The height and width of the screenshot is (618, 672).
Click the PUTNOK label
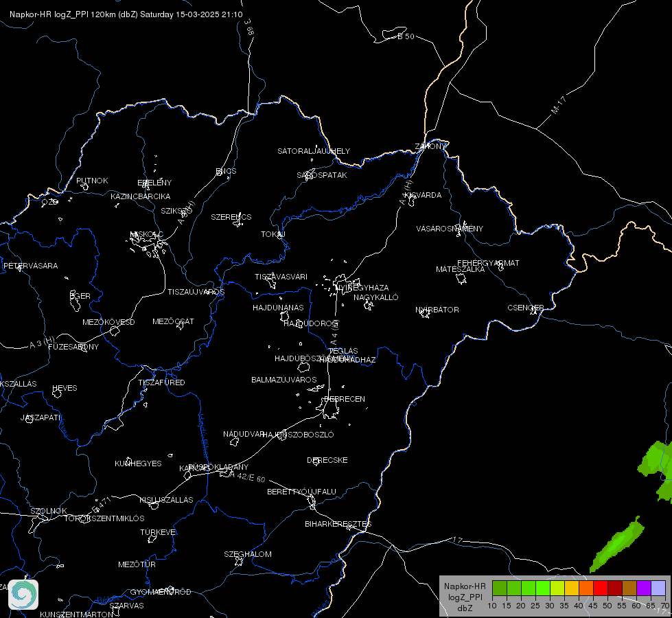(92, 181)
